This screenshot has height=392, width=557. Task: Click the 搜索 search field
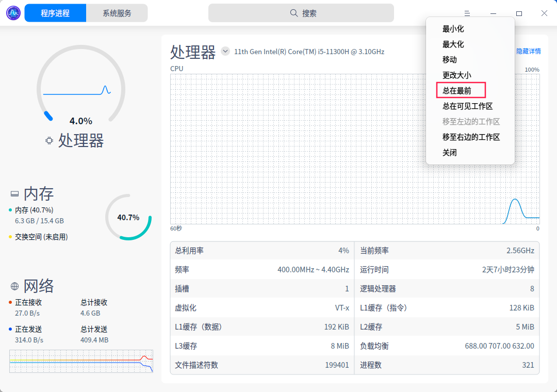point(301,13)
